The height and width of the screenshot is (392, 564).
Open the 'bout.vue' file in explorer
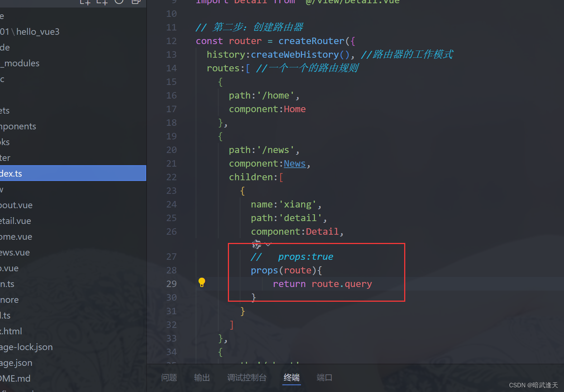[73, 205]
